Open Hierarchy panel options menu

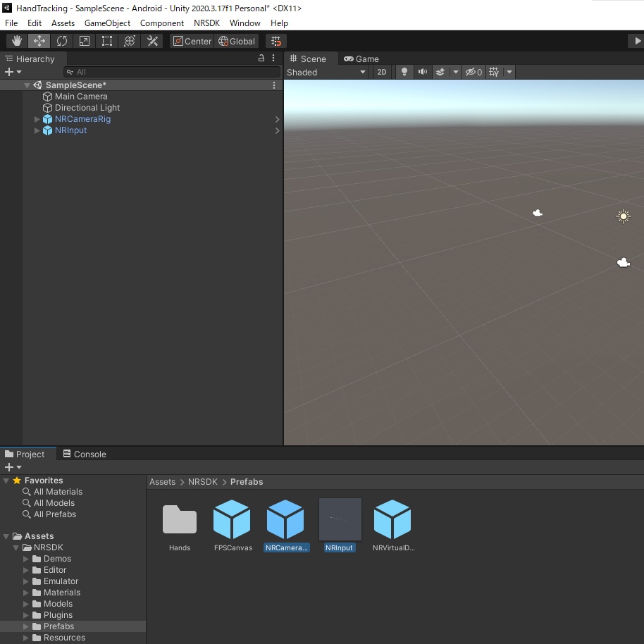coord(273,58)
